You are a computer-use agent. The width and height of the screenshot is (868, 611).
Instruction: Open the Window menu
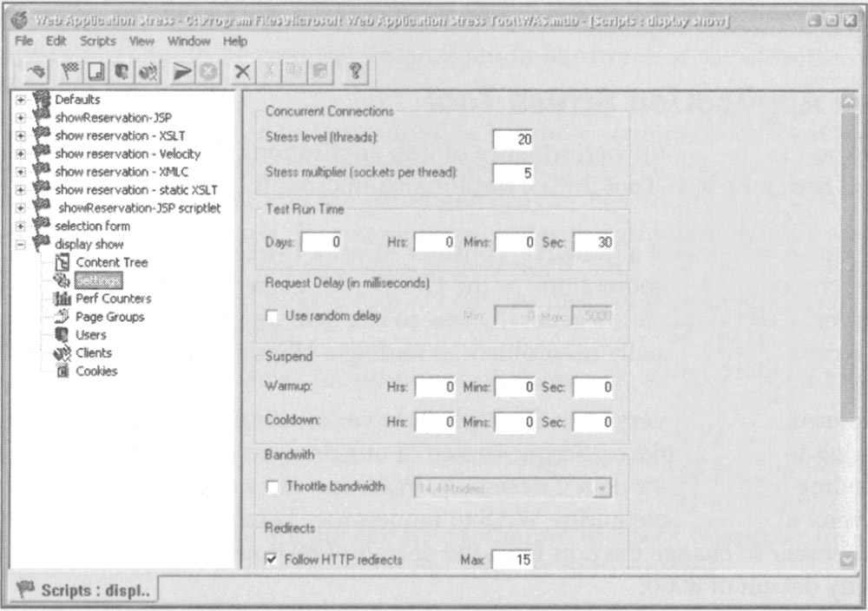(x=188, y=41)
